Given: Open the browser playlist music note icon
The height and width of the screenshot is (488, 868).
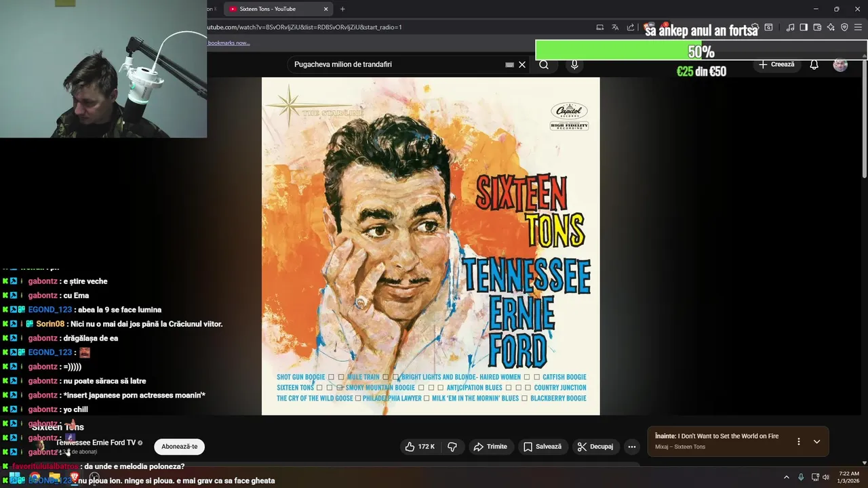Looking at the screenshot, I should tap(790, 27).
